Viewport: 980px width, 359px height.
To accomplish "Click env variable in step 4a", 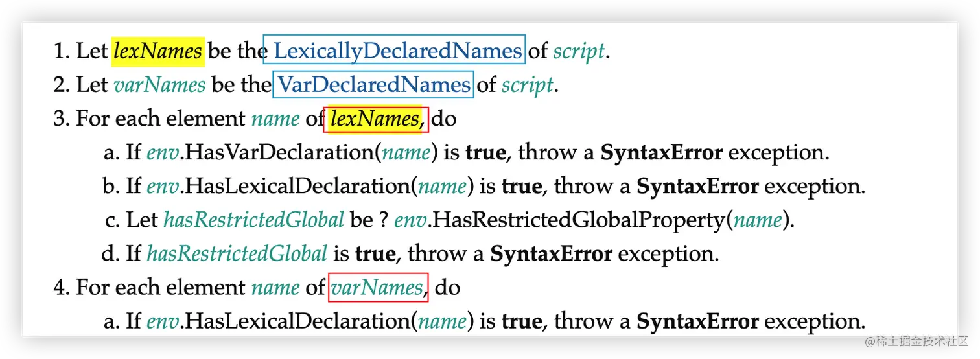I will pos(161,321).
